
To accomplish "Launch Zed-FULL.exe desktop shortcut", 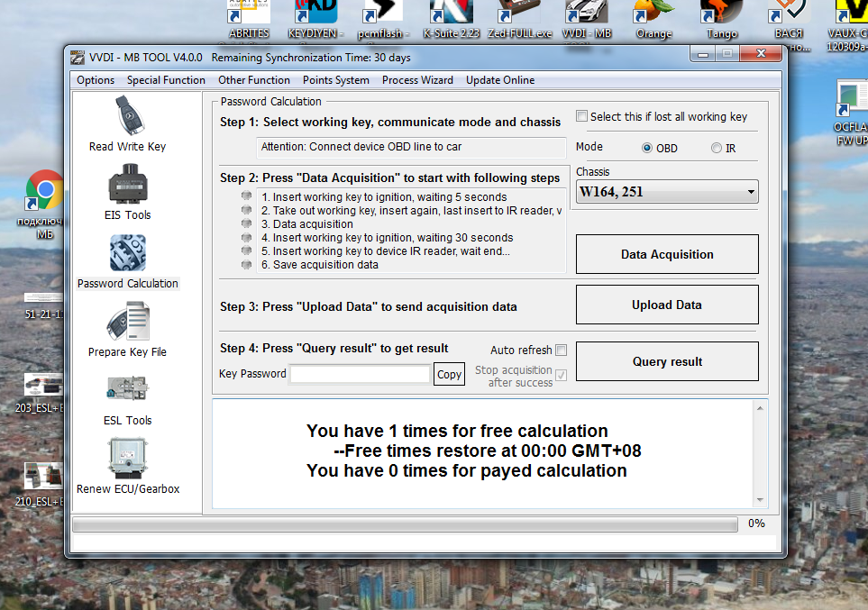I will [519, 20].
